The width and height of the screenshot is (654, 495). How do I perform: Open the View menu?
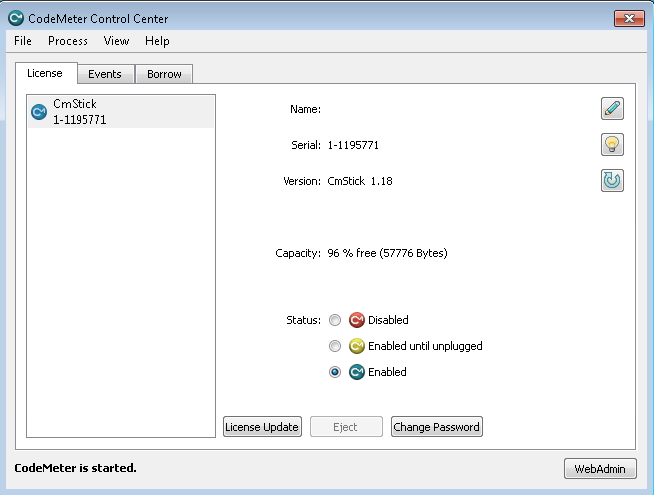tap(116, 41)
